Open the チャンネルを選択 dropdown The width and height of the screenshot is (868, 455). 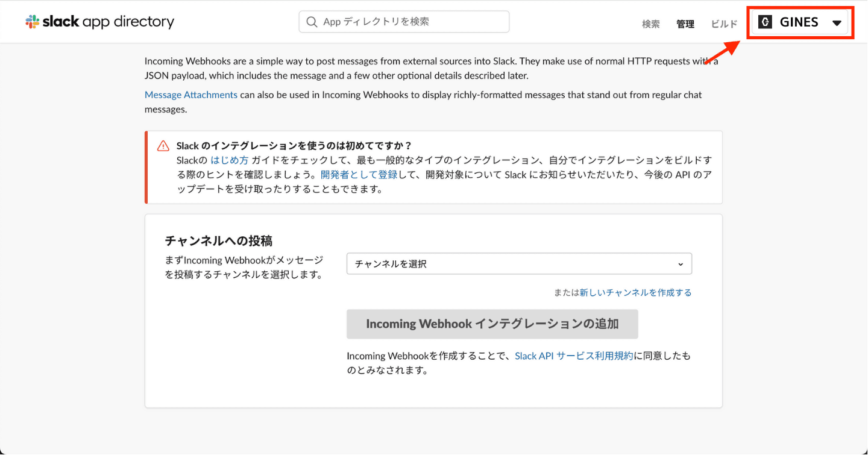point(518,264)
